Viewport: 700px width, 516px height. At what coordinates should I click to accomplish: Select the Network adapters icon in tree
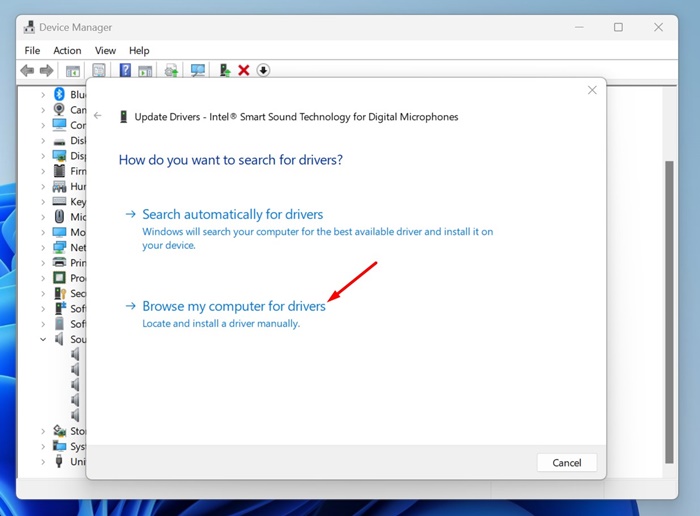(59, 247)
